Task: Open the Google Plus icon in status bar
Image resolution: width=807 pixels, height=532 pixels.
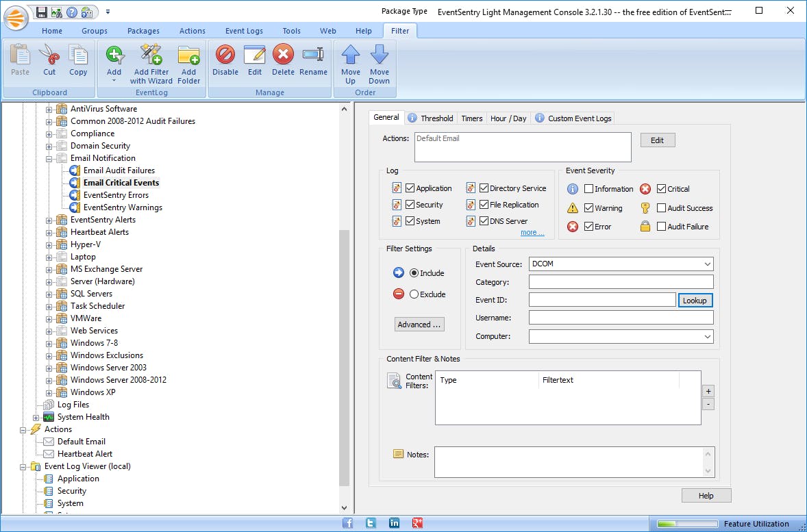Action: point(417,523)
